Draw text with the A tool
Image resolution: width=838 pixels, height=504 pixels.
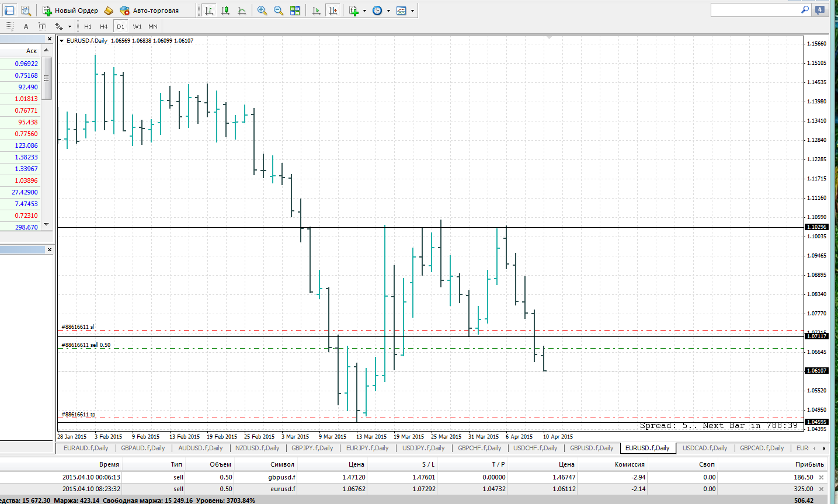point(26,26)
